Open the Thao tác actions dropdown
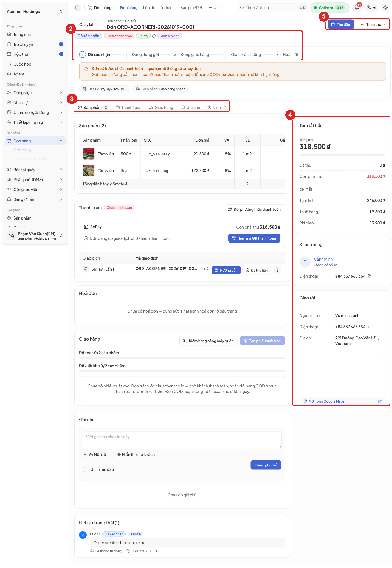 click(x=373, y=24)
